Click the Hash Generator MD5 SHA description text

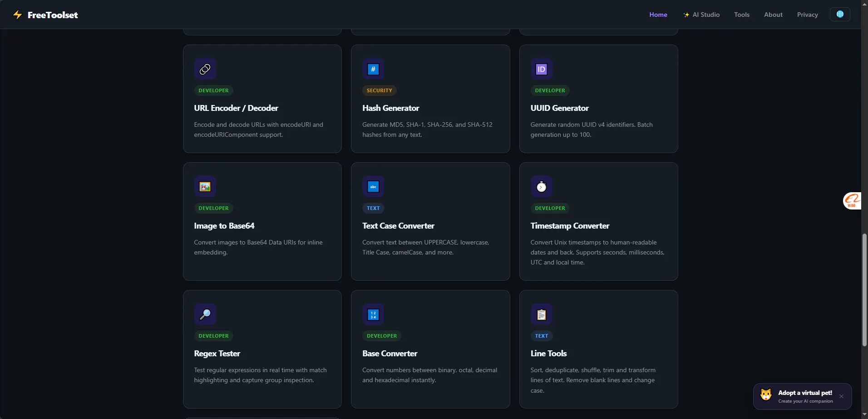pyautogui.click(x=427, y=130)
